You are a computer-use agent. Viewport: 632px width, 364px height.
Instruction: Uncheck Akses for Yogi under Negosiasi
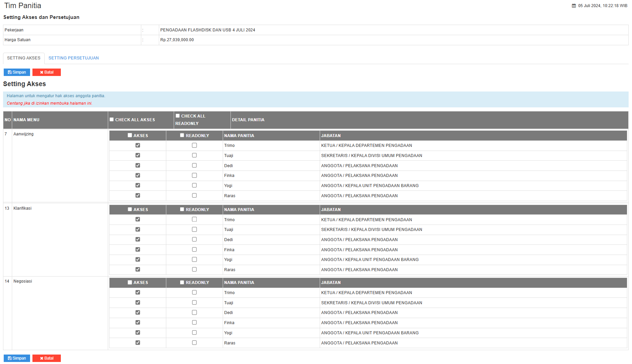pos(138,333)
